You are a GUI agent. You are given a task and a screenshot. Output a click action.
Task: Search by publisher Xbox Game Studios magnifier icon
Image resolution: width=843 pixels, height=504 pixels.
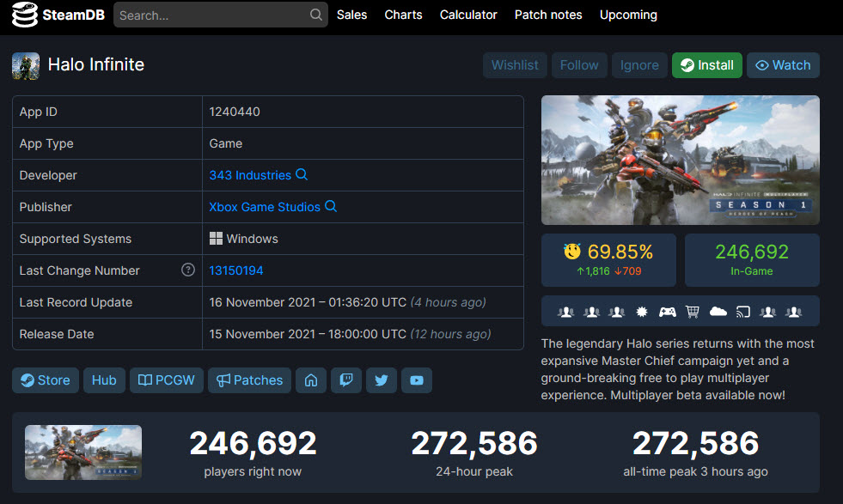[331, 206]
